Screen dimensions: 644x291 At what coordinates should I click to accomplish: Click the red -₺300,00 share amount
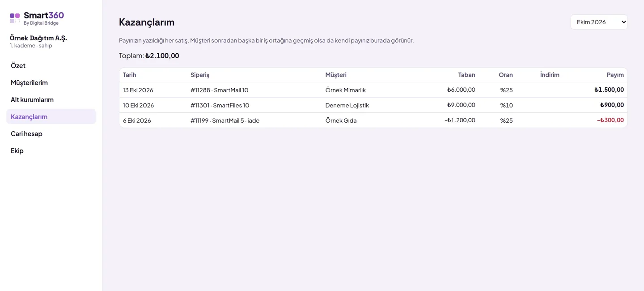[610, 120]
